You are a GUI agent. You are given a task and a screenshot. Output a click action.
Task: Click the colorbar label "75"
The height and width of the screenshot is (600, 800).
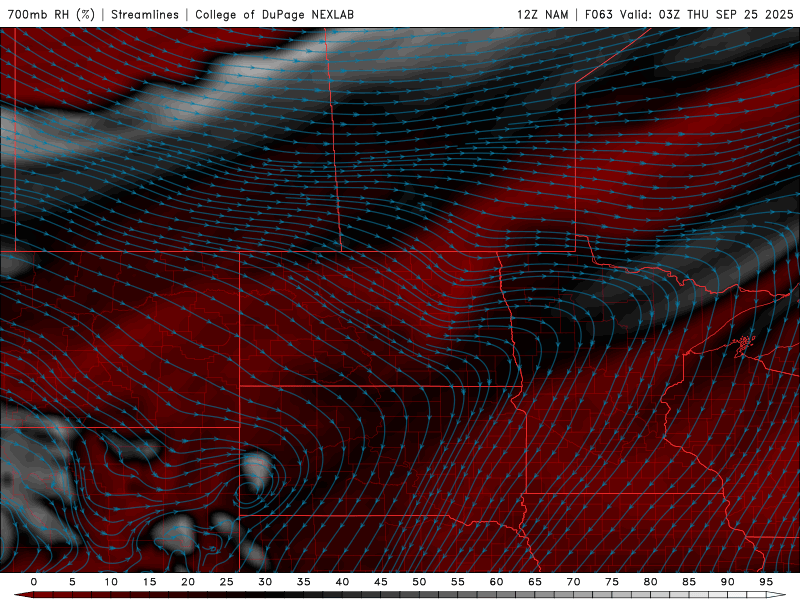point(612,582)
